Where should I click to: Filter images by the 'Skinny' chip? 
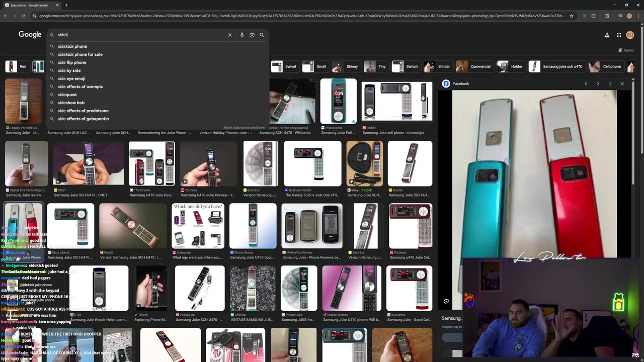[x=346, y=66]
